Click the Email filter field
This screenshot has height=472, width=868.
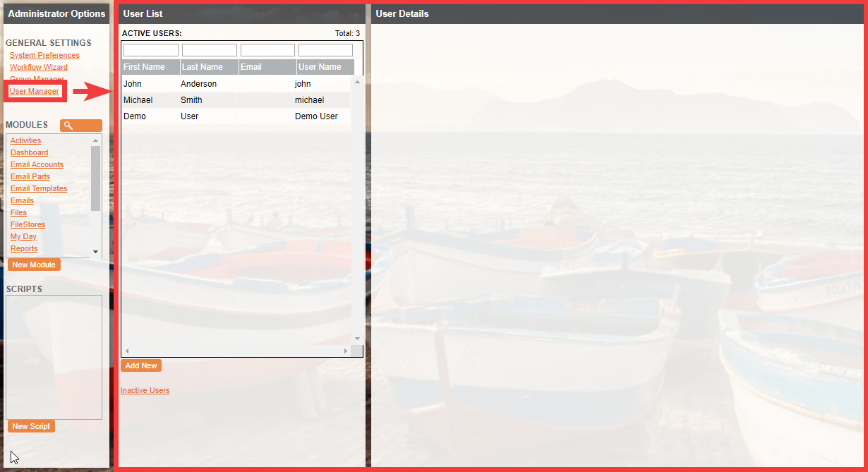[x=267, y=50]
